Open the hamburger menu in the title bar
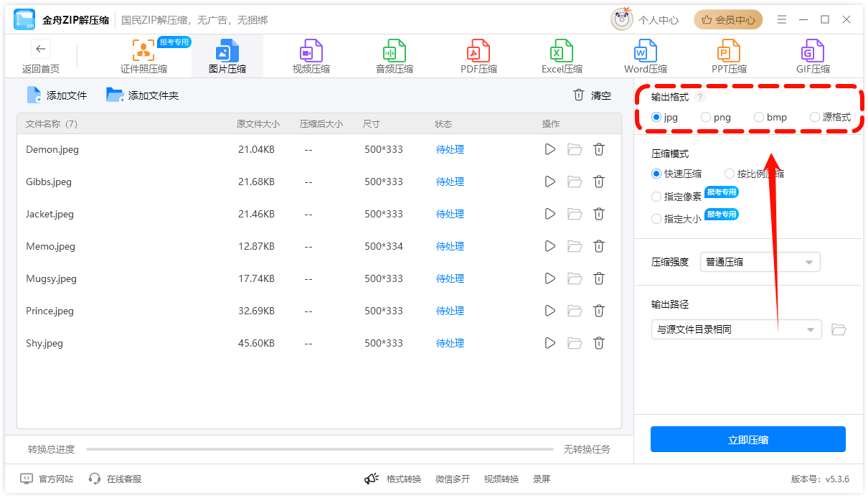The image size is (868, 498). [782, 19]
